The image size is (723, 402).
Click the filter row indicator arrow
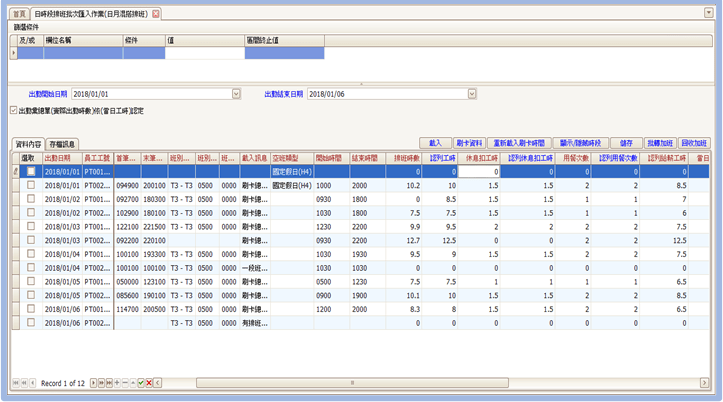(13, 53)
